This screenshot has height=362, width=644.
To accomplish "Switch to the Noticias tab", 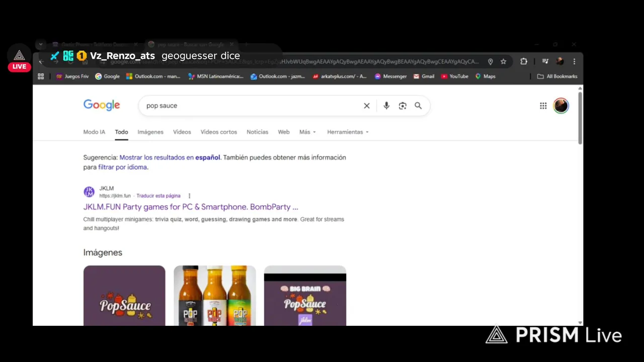I will [257, 132].
